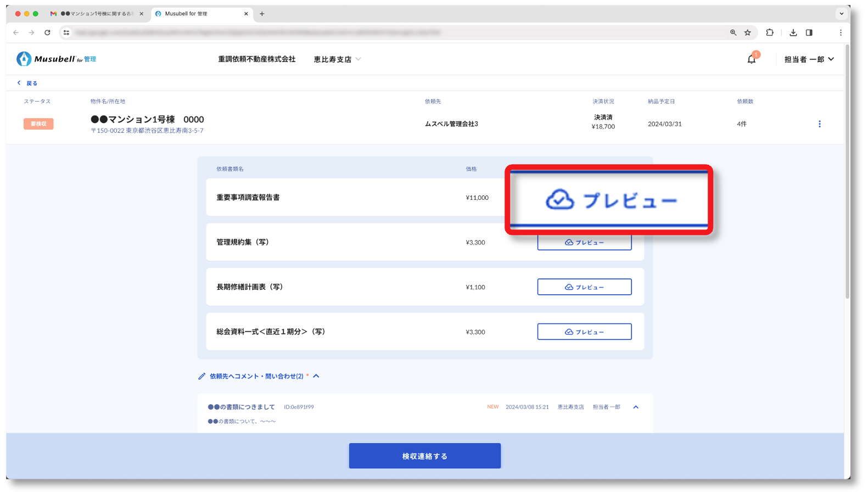Reload the page

(x=47, y=32)
